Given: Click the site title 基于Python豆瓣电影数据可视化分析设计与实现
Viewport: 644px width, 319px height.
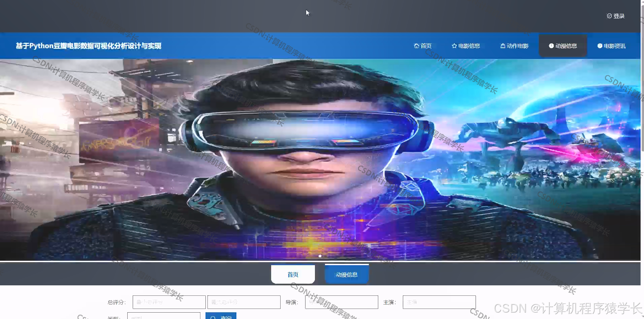Looking at the screenshot, I should click(89, 46).
